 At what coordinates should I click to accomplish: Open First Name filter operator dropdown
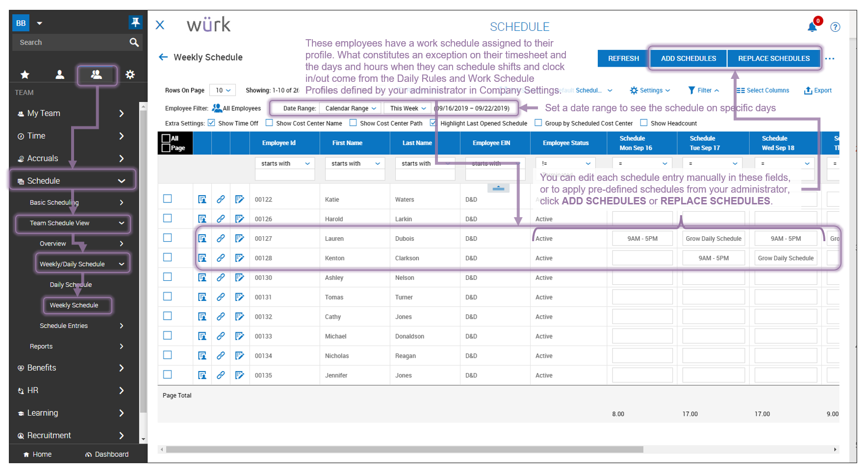click(355, 164)
